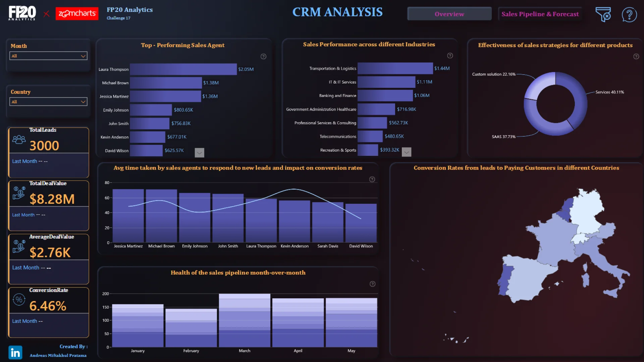Screen dimensions: 644x362
Task: Click the CRM ANALYSIS title
Action: click(337, 12)
